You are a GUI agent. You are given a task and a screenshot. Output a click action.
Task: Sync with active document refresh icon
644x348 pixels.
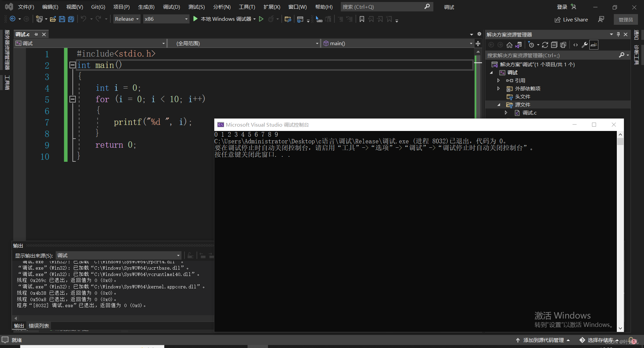tap(545, 45)
